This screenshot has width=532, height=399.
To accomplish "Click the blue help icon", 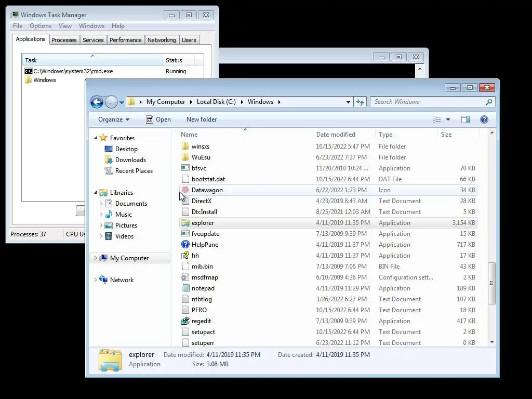I will coord(484,119).
